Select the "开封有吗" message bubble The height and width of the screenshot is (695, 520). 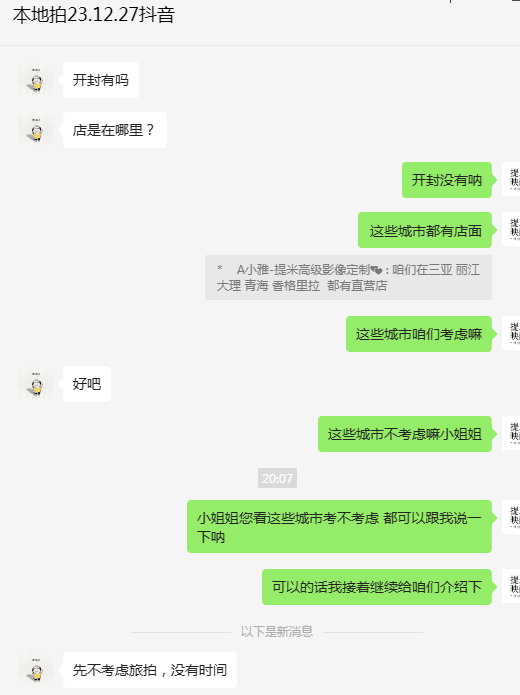(101, 80)
